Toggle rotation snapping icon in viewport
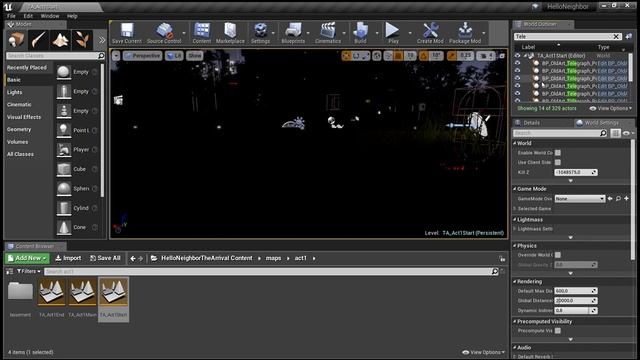 (x=423, y=56)
